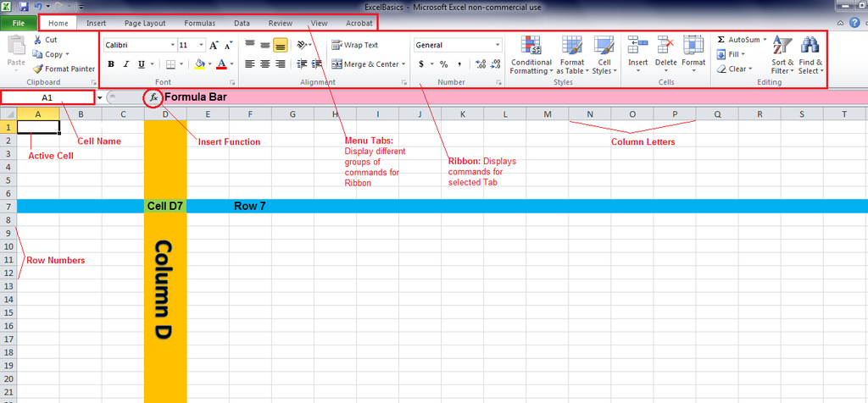Image resolution: width=868 pixels, height=403 pixels.
Task: Click Decrease Indent icon
Action: point(302,64)
